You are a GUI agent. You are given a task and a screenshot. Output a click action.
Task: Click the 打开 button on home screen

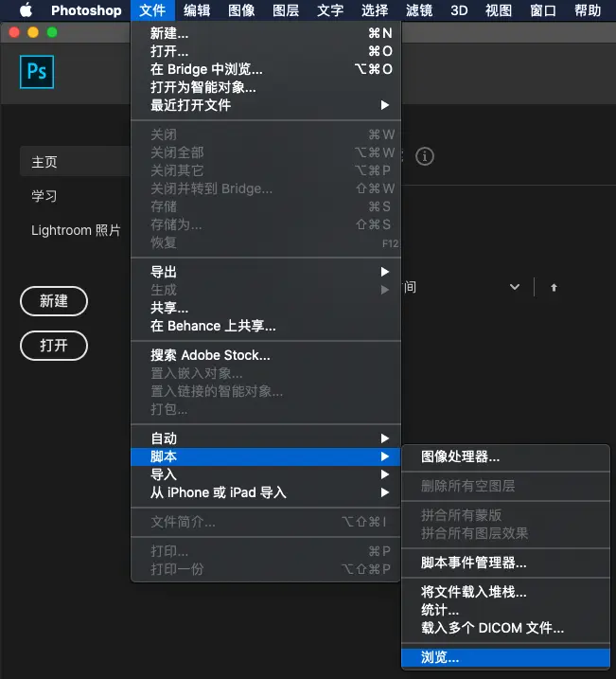pyautogui.click(x=54, y=346)
